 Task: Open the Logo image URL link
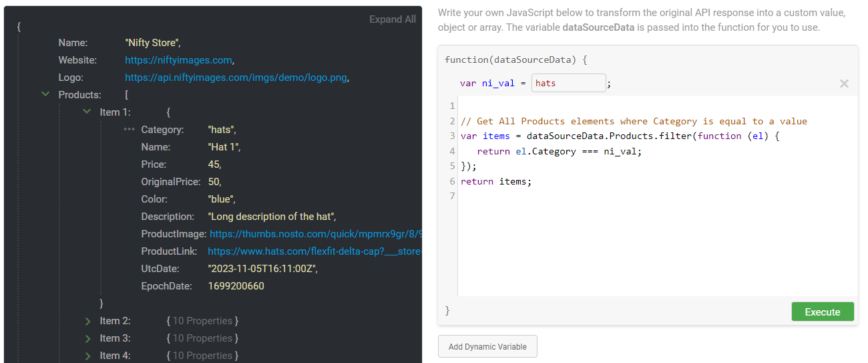[236, 78]
